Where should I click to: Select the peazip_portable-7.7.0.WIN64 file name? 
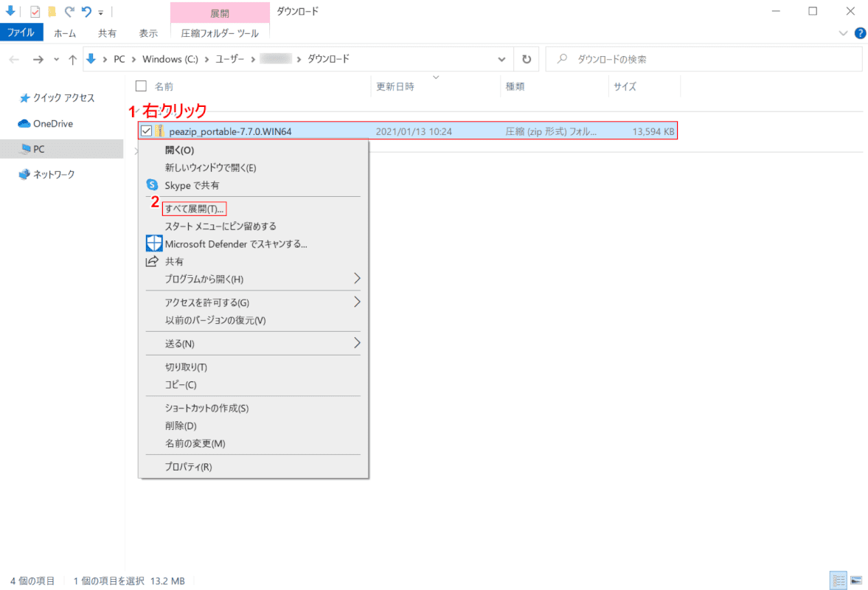[230, 132]
